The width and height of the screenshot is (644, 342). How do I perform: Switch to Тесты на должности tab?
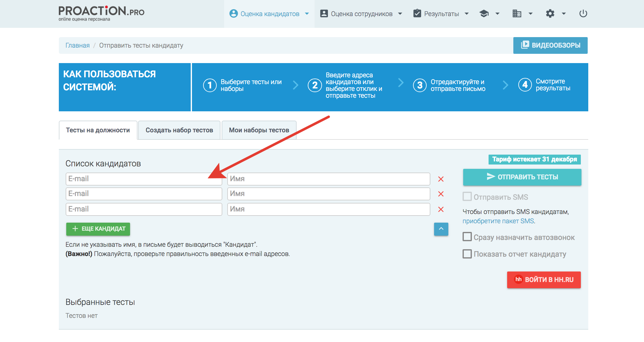(98, 130)
